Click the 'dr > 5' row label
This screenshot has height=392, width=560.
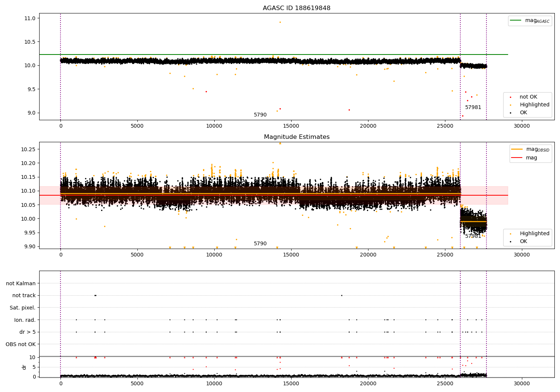tap(28, 332)
